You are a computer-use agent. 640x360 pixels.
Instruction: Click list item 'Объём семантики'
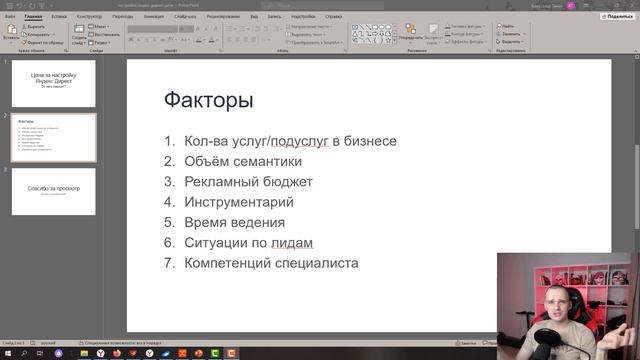[x=243, y=161]
